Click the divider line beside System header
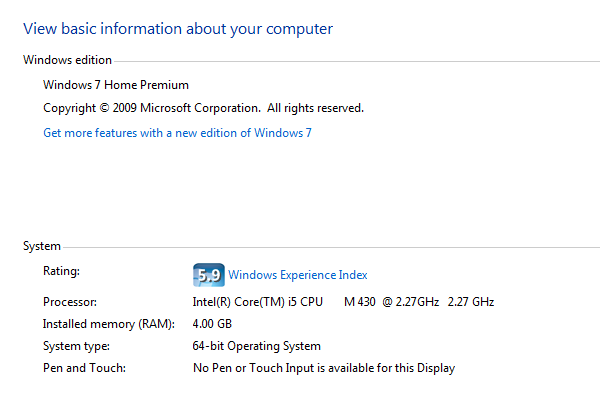Viewport: 600px width, 400px height. pyautogui.click(x=331, y=247)
